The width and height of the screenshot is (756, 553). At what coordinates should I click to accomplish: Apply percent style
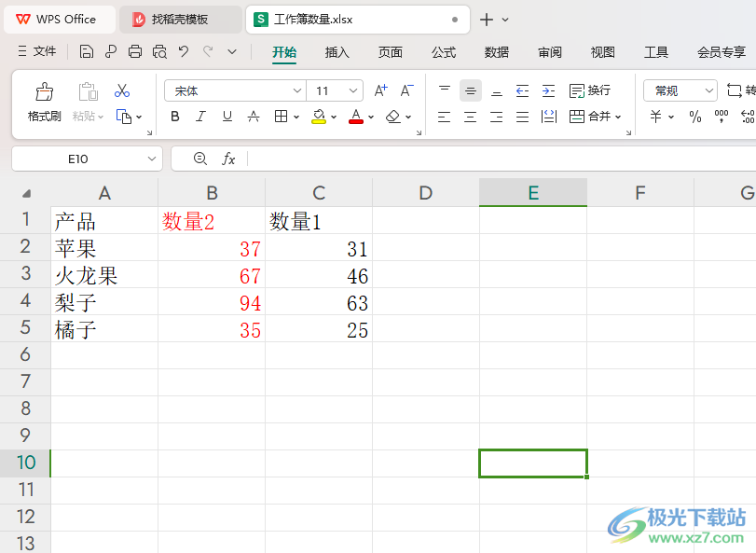click(695, 117)
